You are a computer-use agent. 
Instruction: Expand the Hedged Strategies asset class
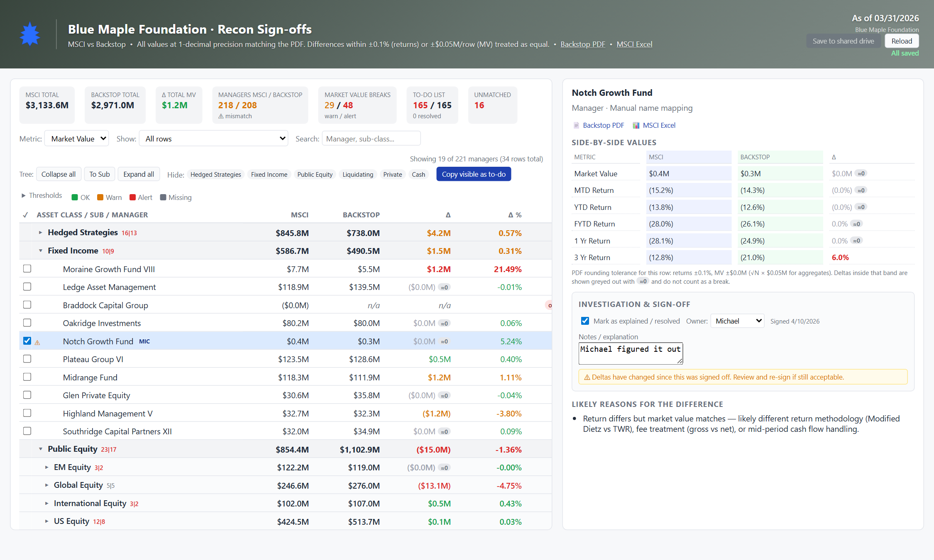point(40,233)
